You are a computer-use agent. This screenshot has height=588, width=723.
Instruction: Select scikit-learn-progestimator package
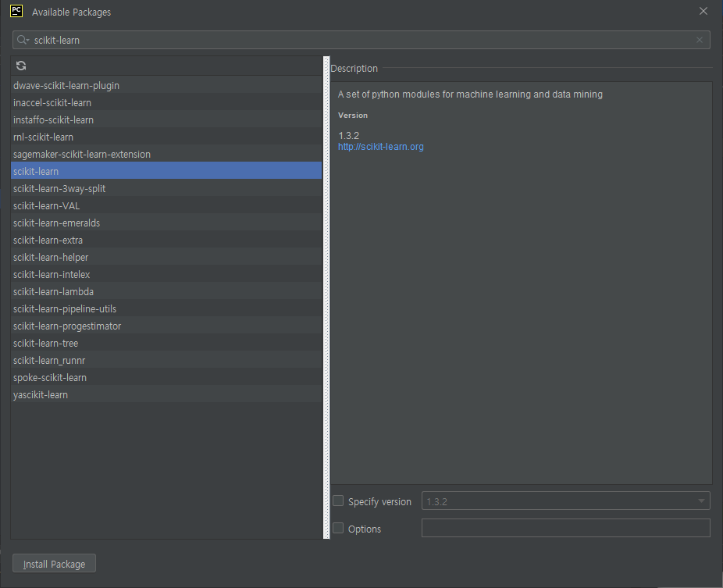pyautogui.click(x=166, y=326)
